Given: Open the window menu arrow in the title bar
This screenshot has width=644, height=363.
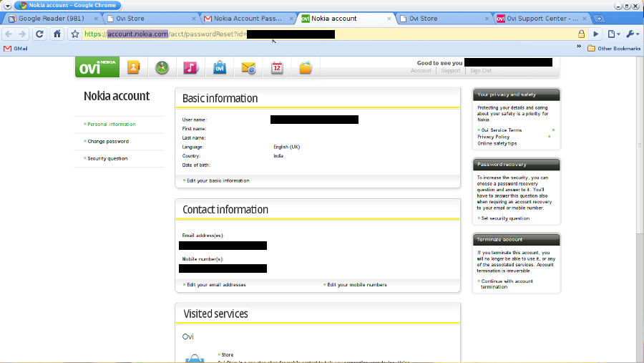Looking at the screenshot, I should click(7, 6).
